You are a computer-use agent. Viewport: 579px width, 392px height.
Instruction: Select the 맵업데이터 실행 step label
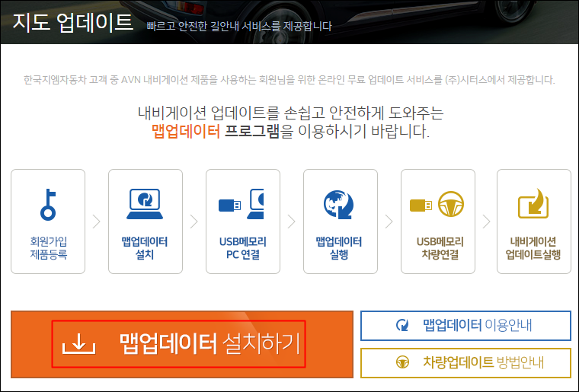[x=338, y=248]
